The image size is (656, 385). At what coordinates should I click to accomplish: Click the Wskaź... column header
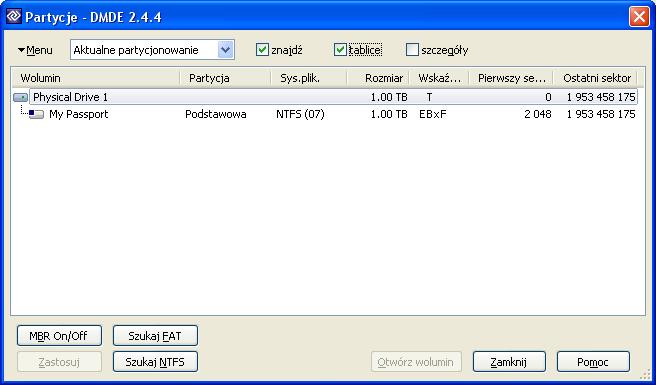439,78
